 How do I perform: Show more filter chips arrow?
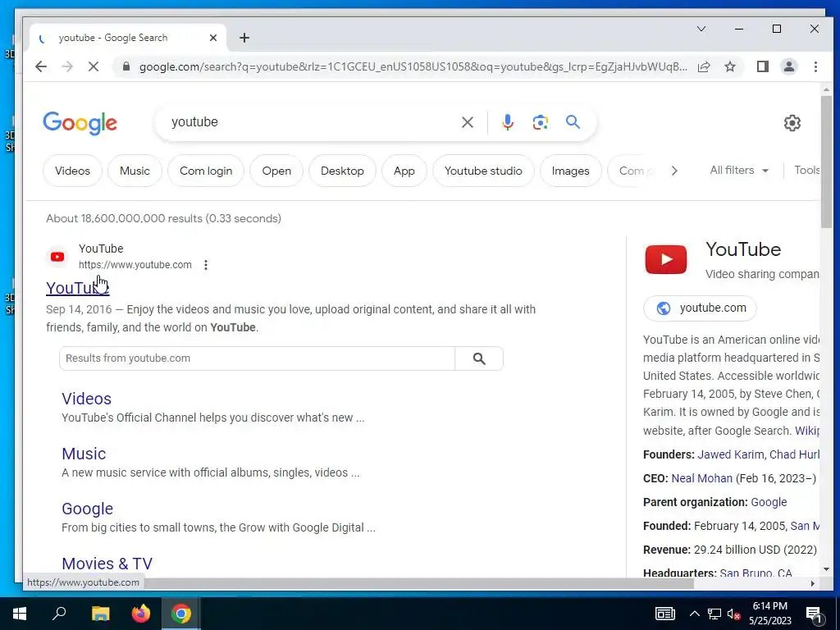674,171
